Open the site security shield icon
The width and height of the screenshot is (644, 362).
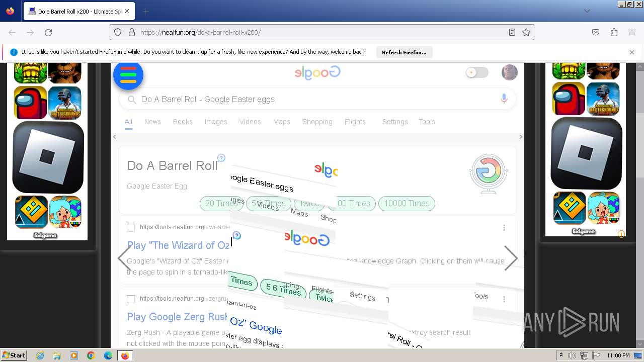[118, 32]
